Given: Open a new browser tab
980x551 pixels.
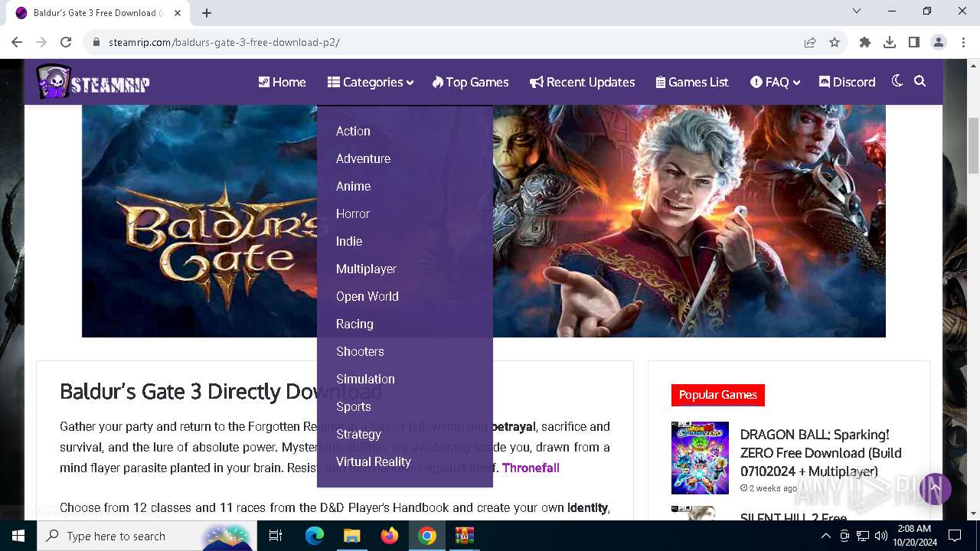Looking at the screenshot, I should click(207, 13).
